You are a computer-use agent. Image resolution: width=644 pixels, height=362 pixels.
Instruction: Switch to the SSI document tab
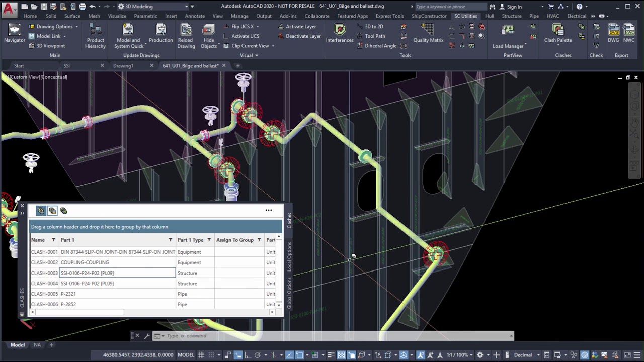(x=66, y=66)
